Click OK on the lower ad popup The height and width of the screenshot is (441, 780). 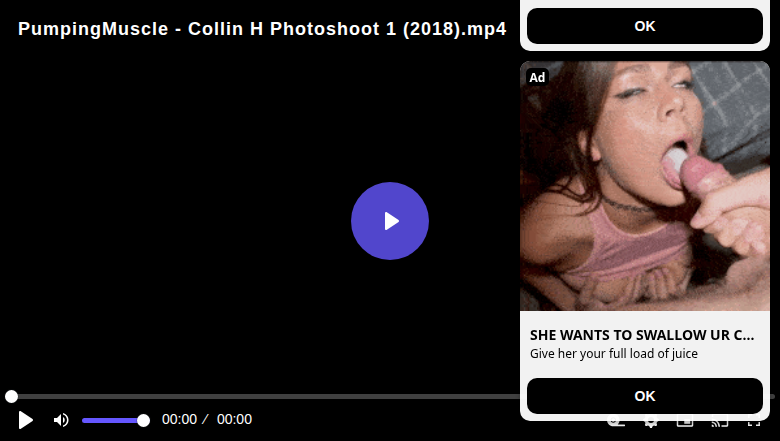(645, 396)
